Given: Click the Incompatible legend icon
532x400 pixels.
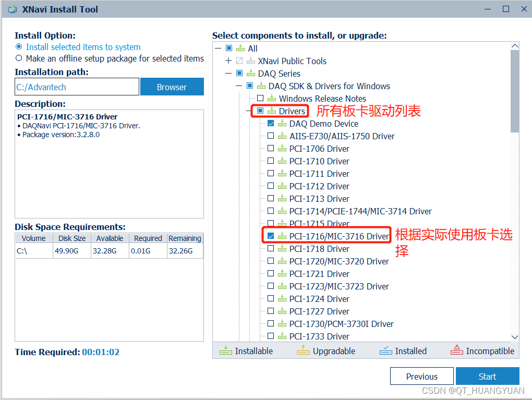Looking at the screenshot, I should click(x=457, y=350).
